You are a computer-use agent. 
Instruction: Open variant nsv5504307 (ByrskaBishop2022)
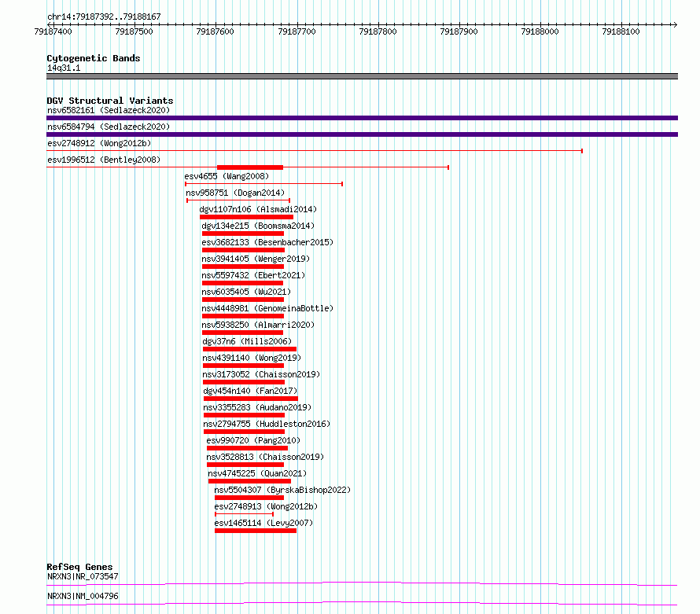(282, 490)
